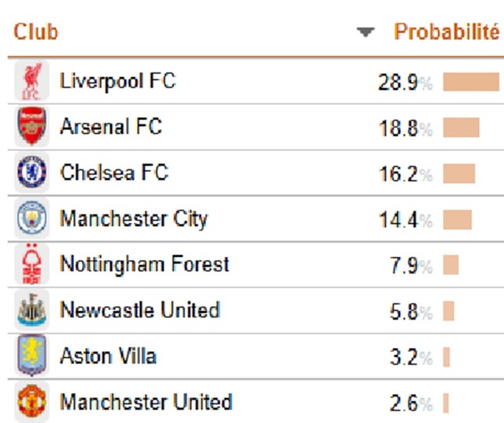Click Liverpool's 28.9% probability bar
This screenshot has width=504, height=423.
point(470,83)
